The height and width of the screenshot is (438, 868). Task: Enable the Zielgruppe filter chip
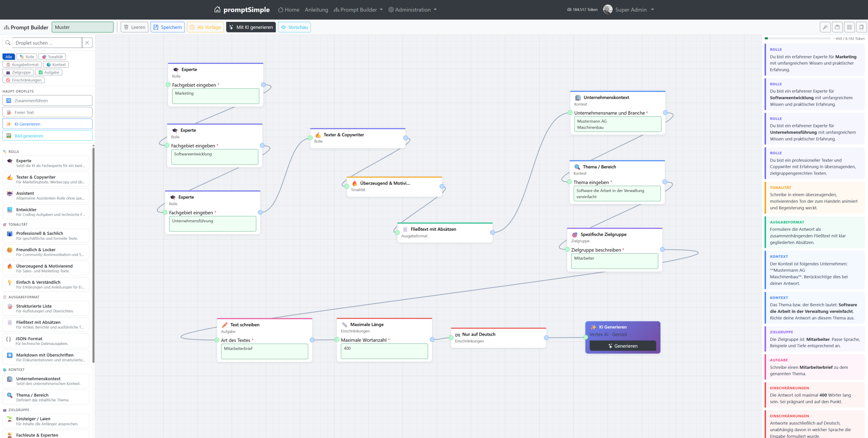(18, 72)
